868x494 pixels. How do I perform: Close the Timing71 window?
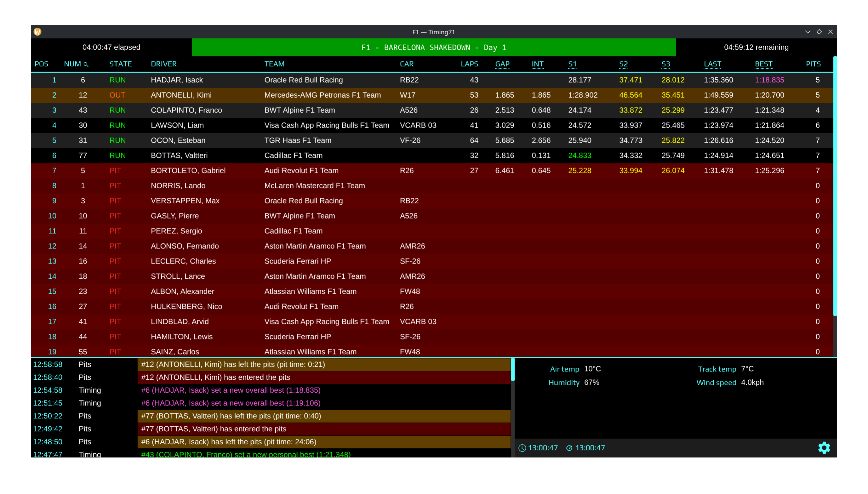[830, 32]
